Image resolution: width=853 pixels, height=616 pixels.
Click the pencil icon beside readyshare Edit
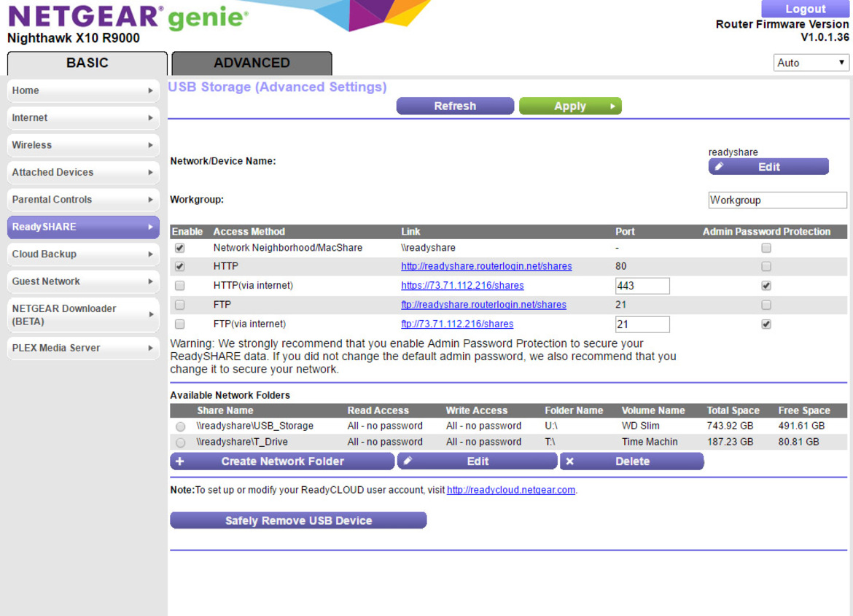(x=719, y=166)
